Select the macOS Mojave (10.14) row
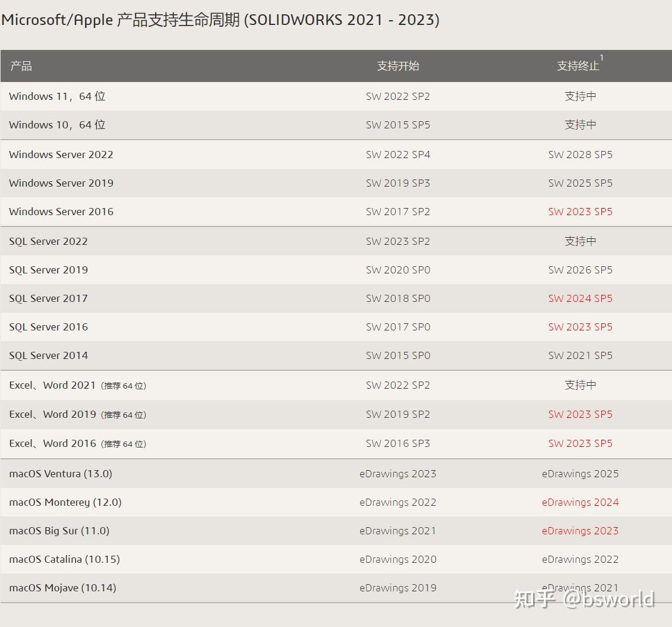The image size is (672, 627). (x=336, y=588)
